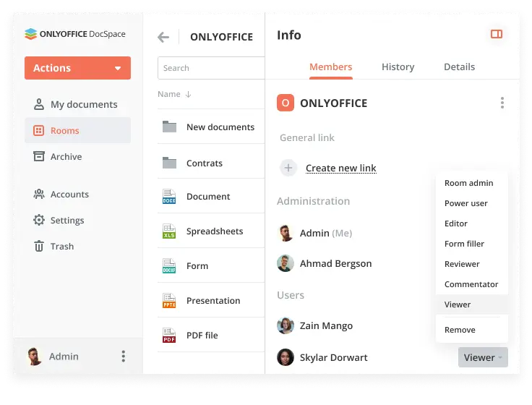The height and width of the screenshot is (405, 532).
Task: Click the XLS file icon
Action: point(169,231)
